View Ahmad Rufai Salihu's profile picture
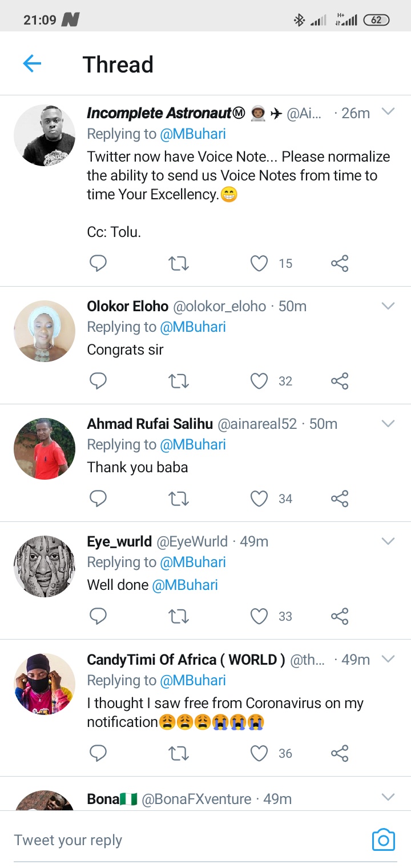411x868 pixels. point(45,449)
